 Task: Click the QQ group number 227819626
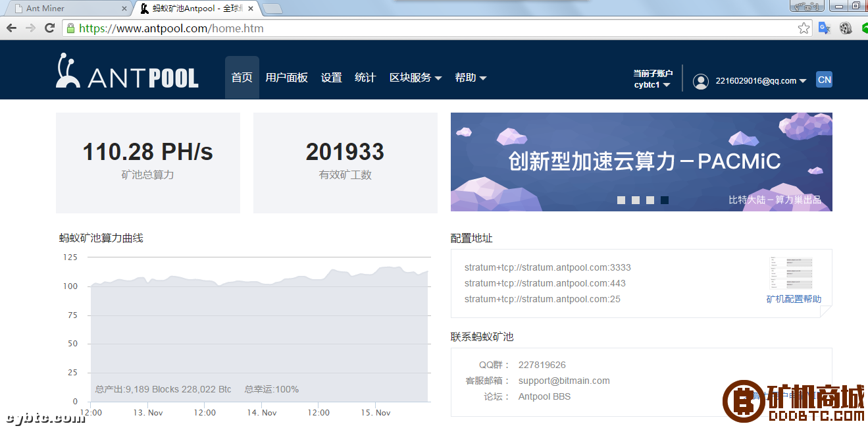[542, 365]
